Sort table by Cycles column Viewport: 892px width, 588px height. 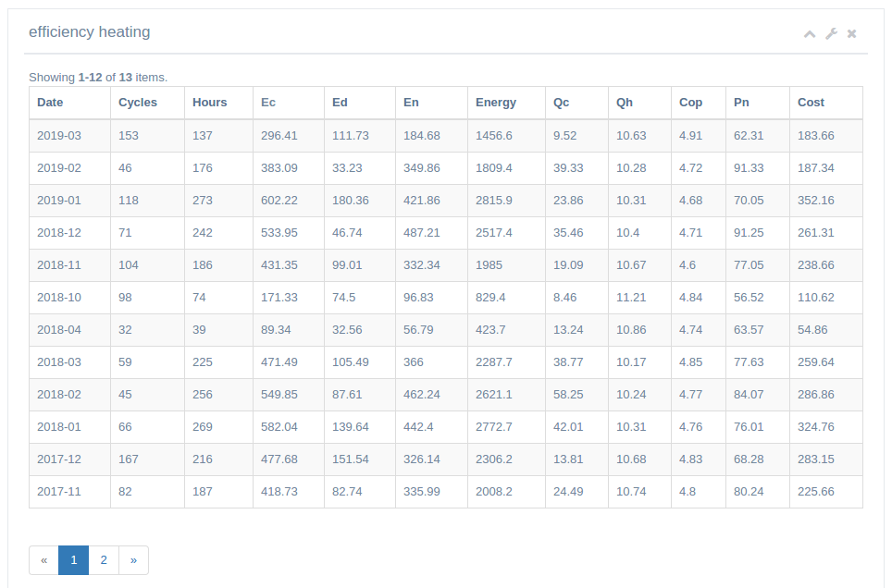138,103
